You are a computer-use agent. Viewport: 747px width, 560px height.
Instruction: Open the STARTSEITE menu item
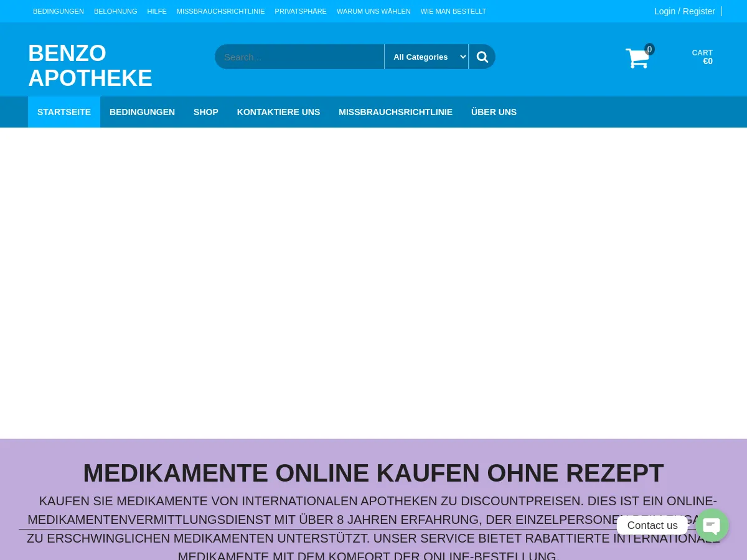click(64, 112)
